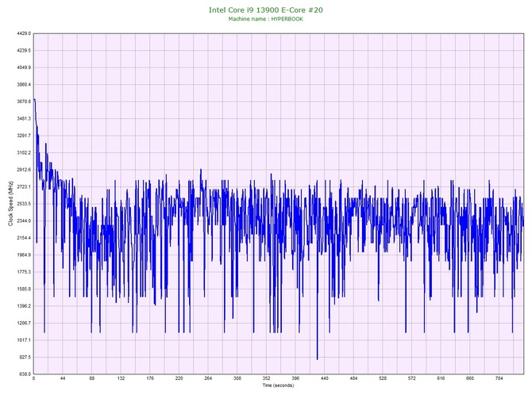The image size is (532, 399).
Task: Click the '132' x-axis tick label
Action: [121, 378]
